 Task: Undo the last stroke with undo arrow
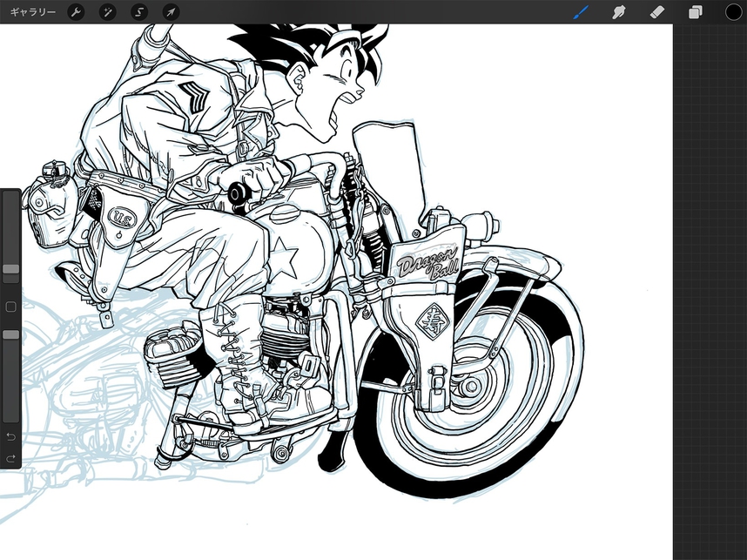(10, 435)
